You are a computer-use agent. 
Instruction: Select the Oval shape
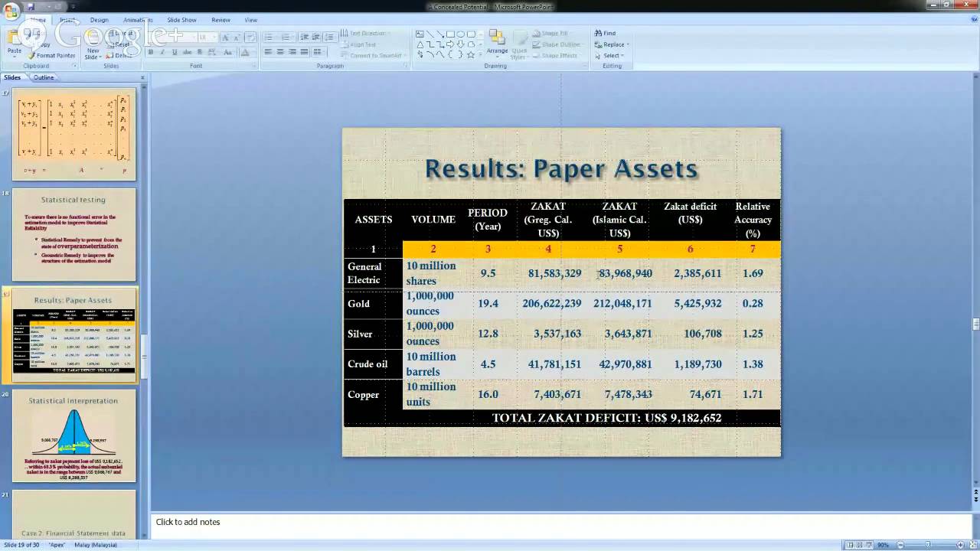point(460,34)
